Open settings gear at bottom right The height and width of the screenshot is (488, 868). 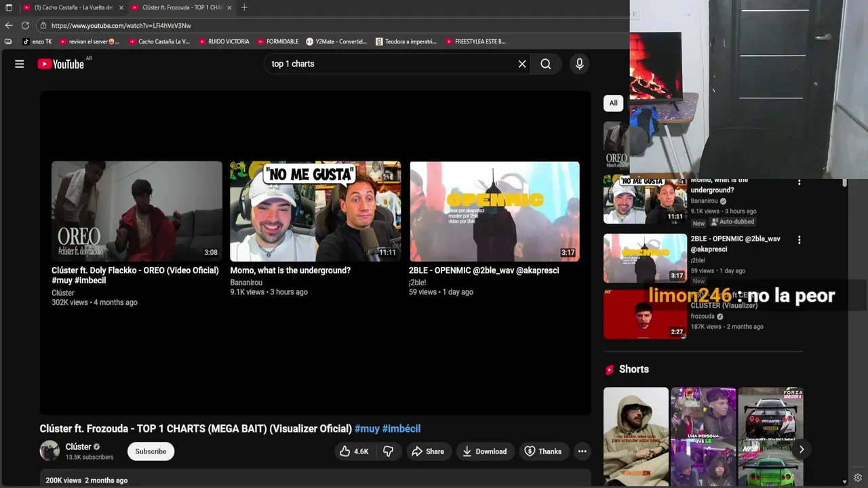tap(858, 478)
